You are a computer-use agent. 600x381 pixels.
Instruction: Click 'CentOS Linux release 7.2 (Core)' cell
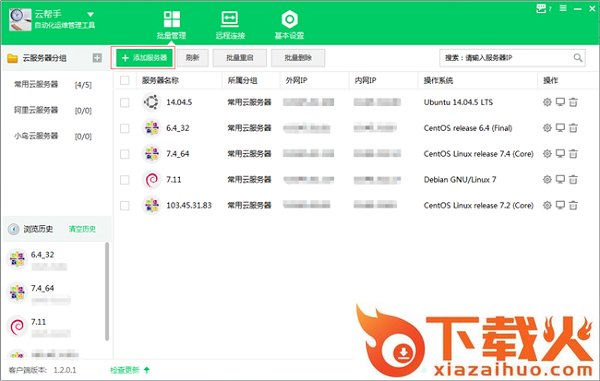[478, 205]
